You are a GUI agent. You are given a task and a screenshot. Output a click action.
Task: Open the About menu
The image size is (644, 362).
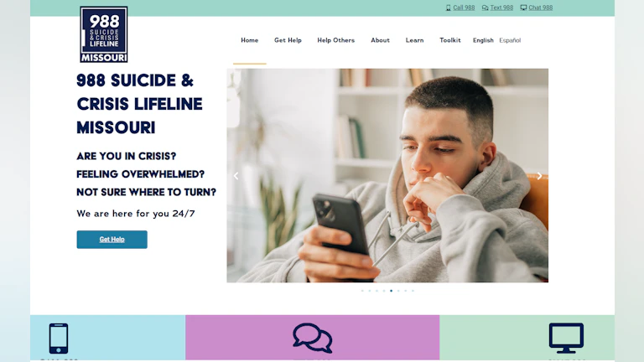(380, 40)
